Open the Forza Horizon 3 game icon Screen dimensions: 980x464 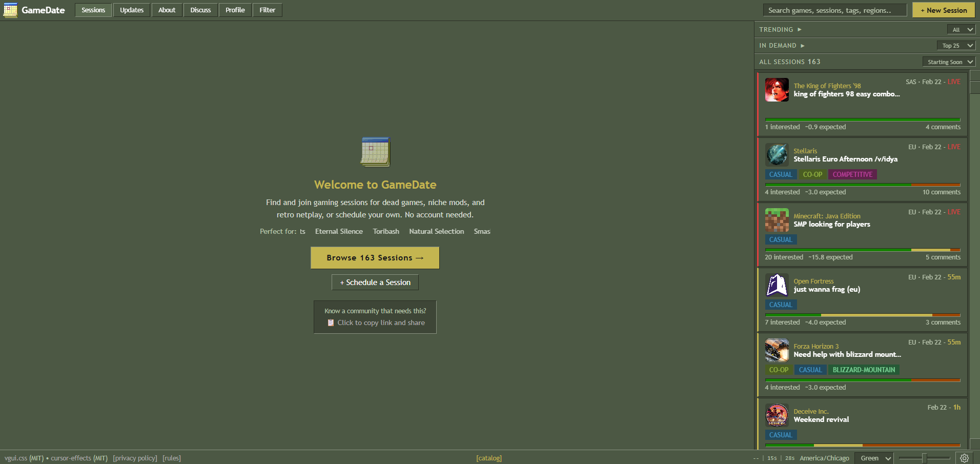777,350
